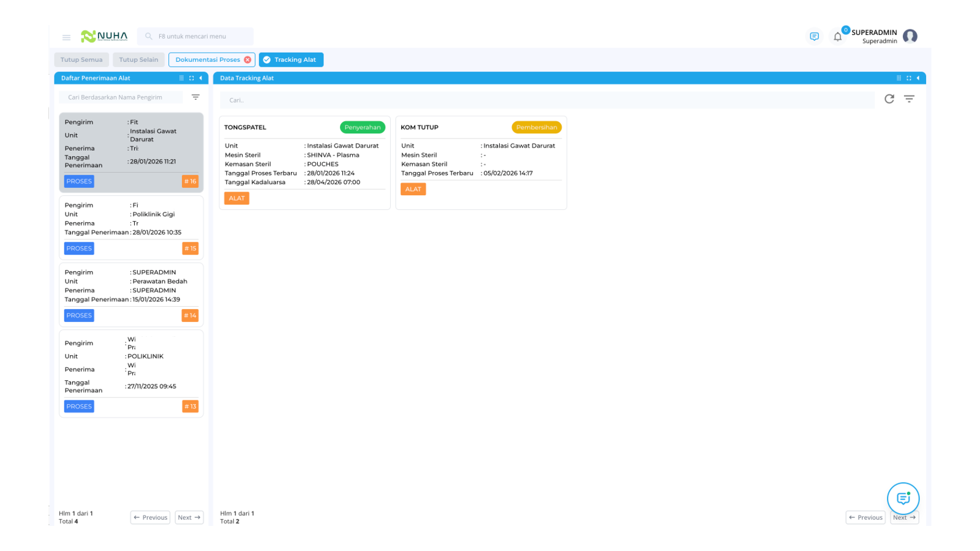Image resolution: width=980 pixels, height=551 pixels.
Task: Select the Perawatan Bedah receipt card
Action: (x=131, y=295)
